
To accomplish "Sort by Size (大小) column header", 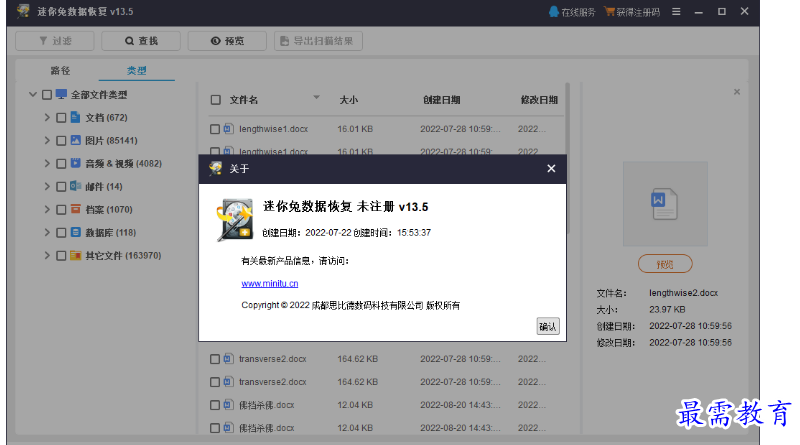I will point(349,100).
